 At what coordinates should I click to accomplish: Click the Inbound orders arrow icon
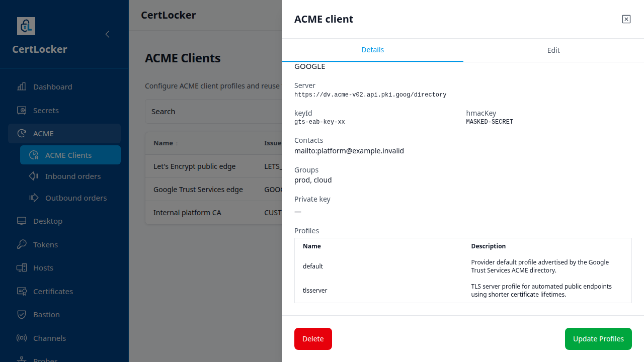[x=34, y=176]
